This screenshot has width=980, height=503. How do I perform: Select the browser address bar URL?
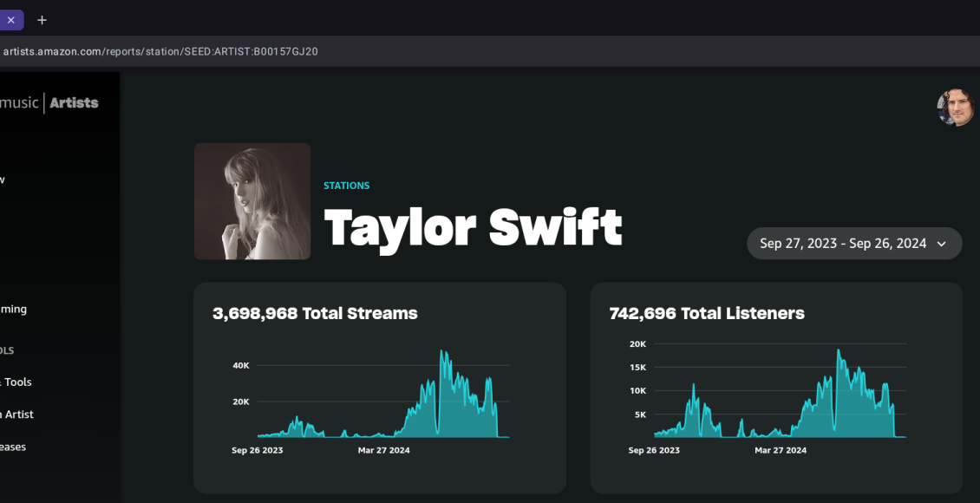(x=160, y=52)
